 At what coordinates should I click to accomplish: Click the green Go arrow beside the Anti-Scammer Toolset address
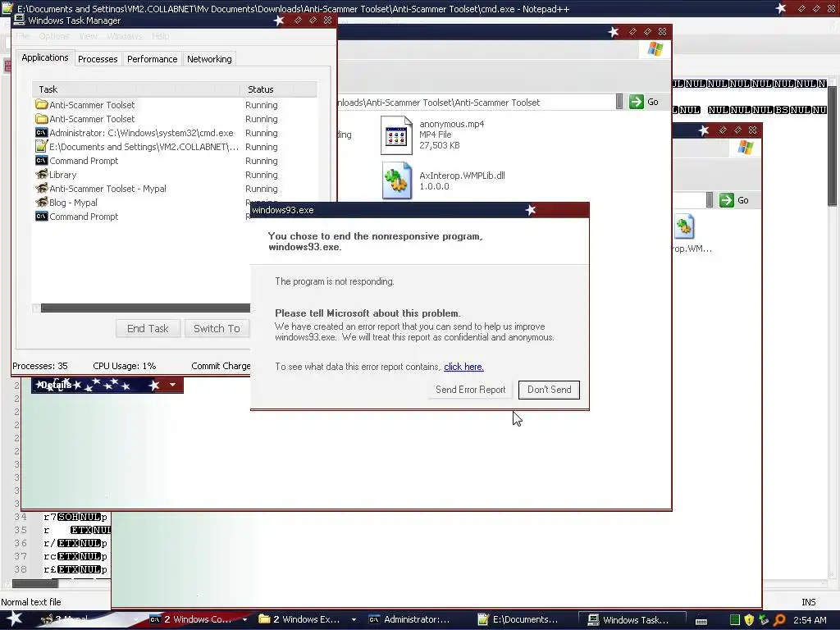[636, 102]
